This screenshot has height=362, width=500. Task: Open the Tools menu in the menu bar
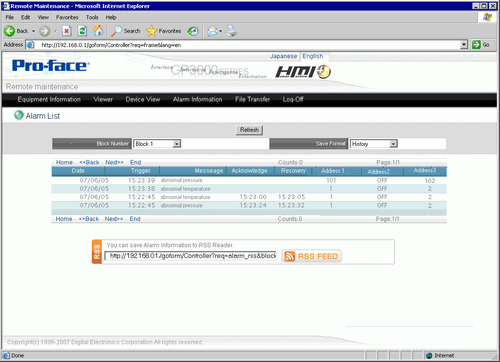click(x=92, y=17)
